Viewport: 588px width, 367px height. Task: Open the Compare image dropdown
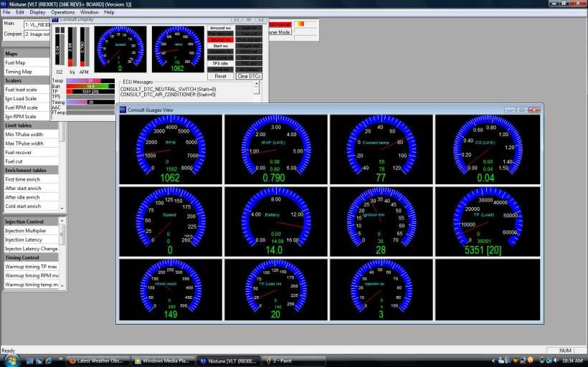click(37, 34)
